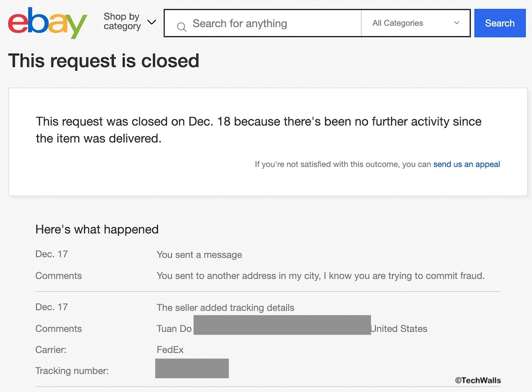Select the request closed Dec. 18 message
This screenshot has height=392, width=532.
point(259,130)
